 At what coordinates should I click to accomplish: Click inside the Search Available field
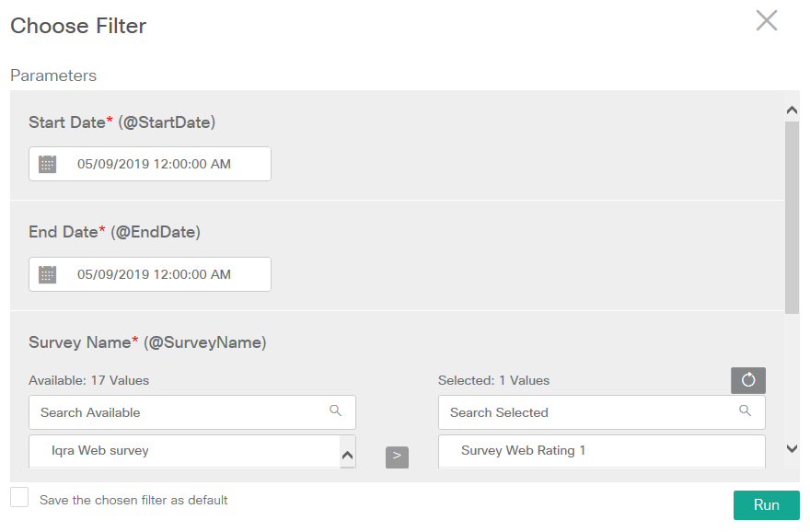click(166, 411)
